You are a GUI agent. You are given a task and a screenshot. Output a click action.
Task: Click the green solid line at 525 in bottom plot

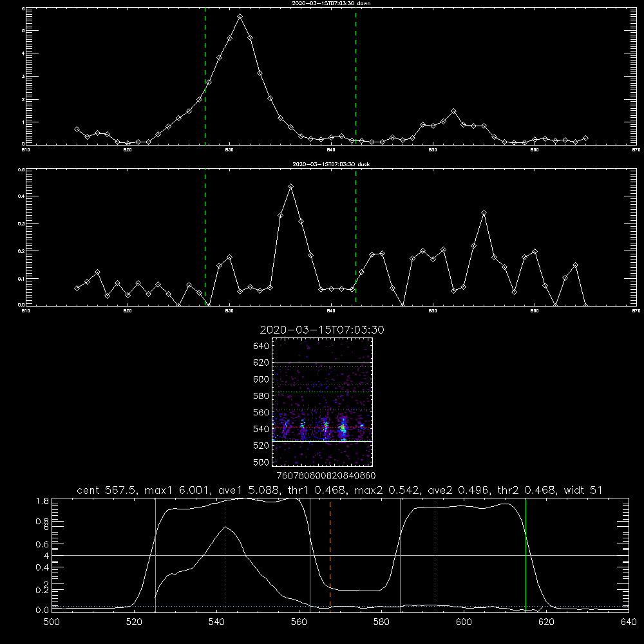point(155,554)
